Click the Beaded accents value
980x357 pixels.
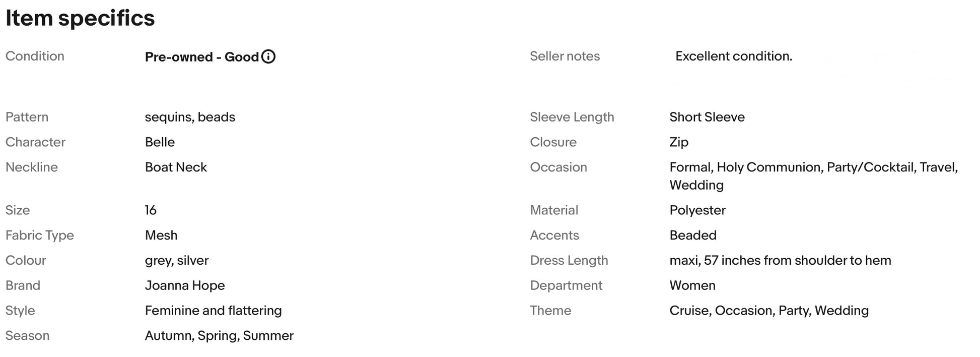[x=692, y=235]
